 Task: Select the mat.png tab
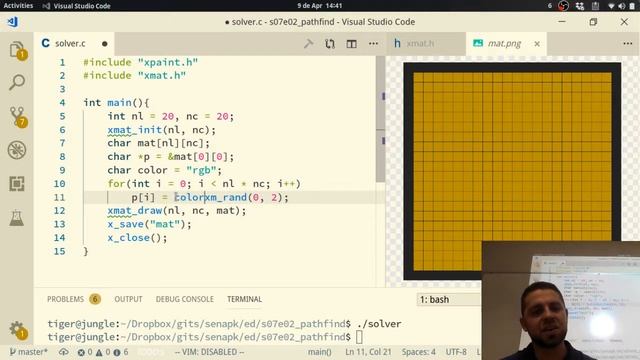(x=506, y=43)
